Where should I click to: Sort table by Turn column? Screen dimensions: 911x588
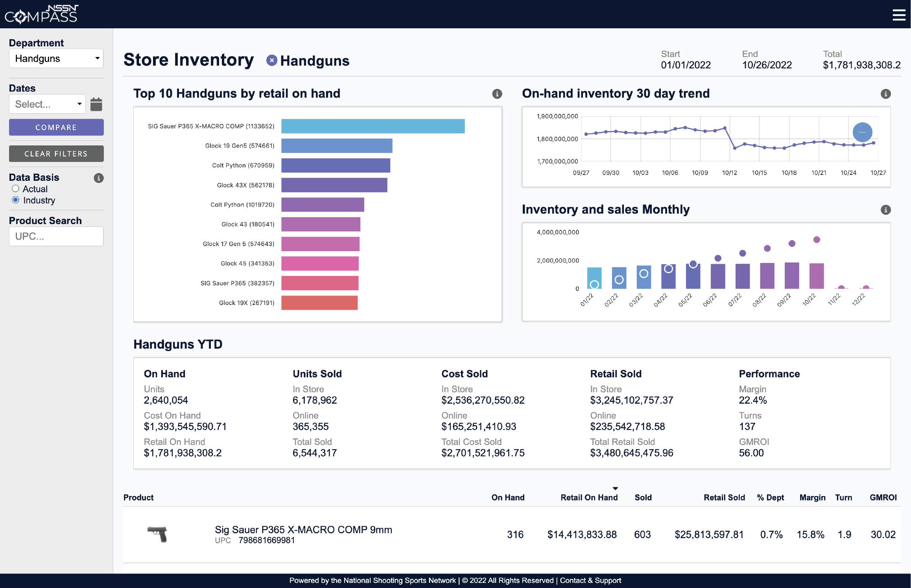pos(844,498)
